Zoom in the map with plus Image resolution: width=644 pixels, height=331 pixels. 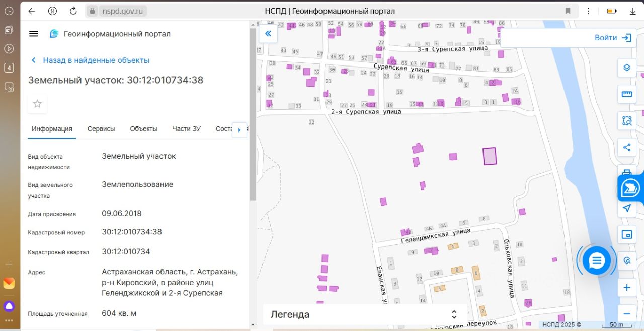coord(627,288)
